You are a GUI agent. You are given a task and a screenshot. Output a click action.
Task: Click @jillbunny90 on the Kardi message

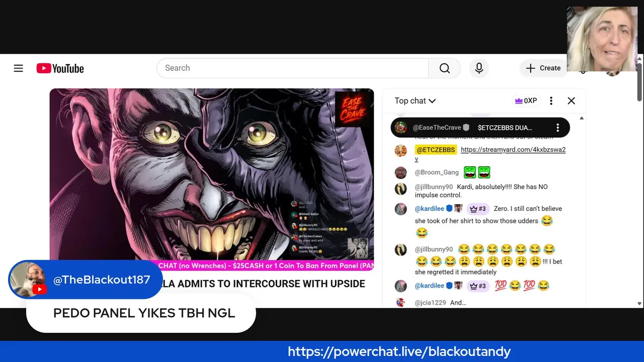click(x=434, y=187)
